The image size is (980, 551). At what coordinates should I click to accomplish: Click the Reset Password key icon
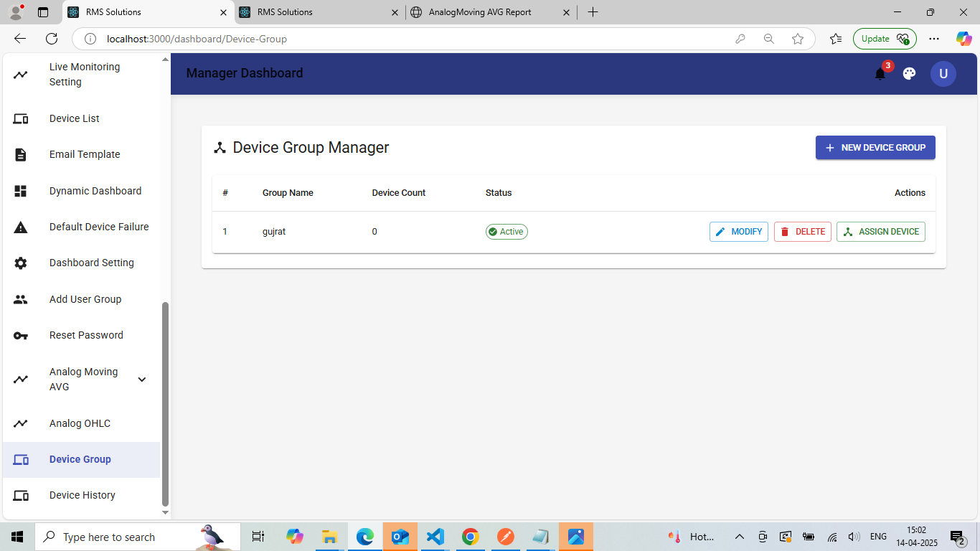pyautogui.click(x=21, y=336)
